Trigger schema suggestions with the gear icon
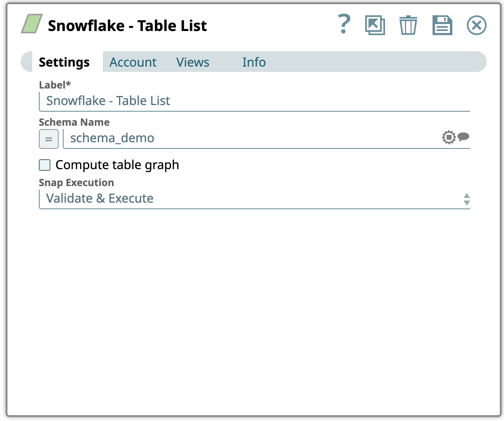 click(449, 137)
